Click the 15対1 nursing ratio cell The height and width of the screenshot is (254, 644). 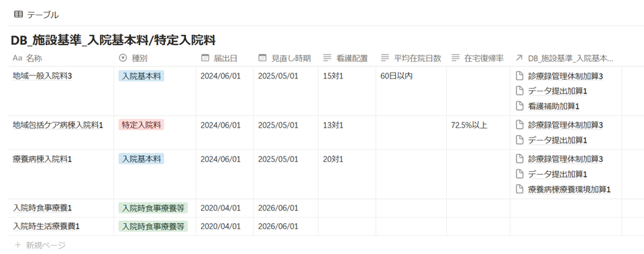[333, 76]
